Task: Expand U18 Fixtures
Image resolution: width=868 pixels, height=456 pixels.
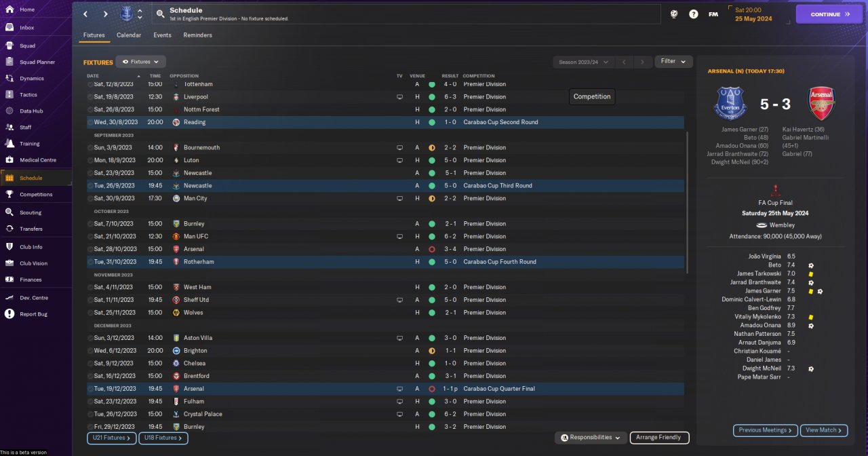Action: 163,438
